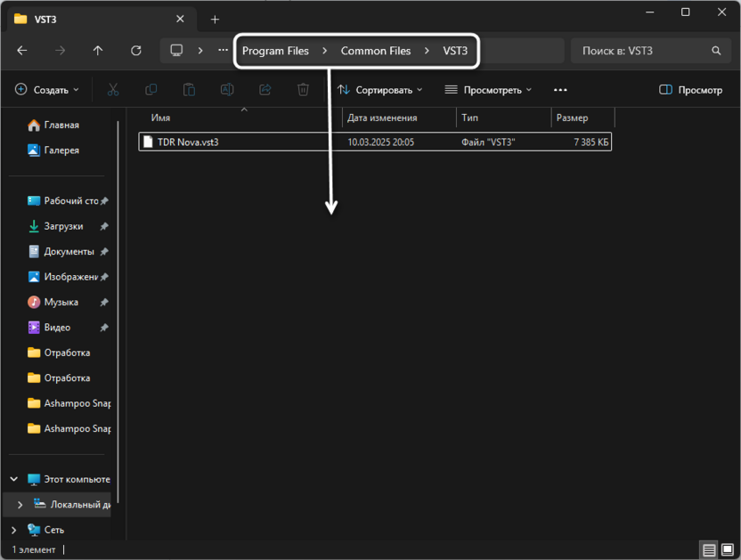This screenshot has width=741, height=560.
Task: Click the search box Поиск в: VST3
Action: coord(646,51)
